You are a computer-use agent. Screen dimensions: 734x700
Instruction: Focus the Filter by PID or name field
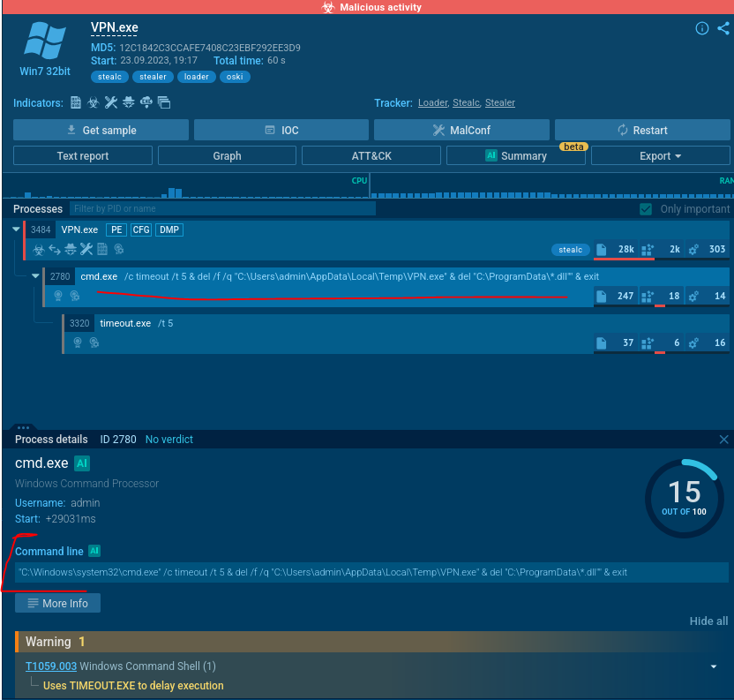222,209
